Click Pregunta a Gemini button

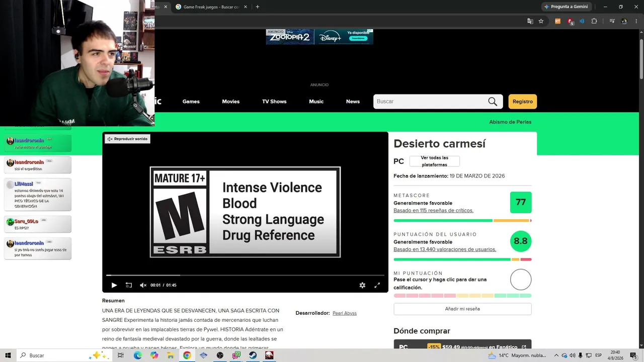tap(566, 7)
